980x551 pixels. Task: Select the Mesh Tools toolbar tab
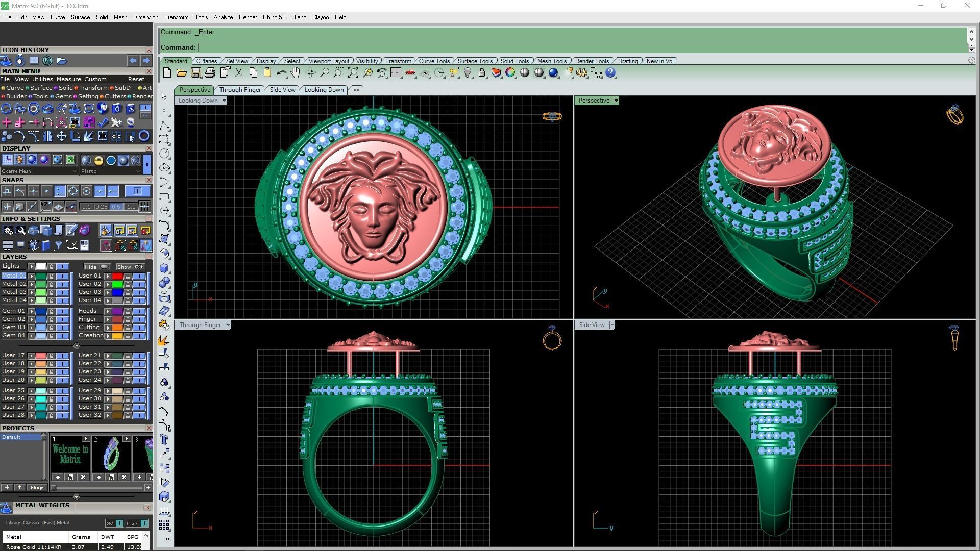(552, 61)
